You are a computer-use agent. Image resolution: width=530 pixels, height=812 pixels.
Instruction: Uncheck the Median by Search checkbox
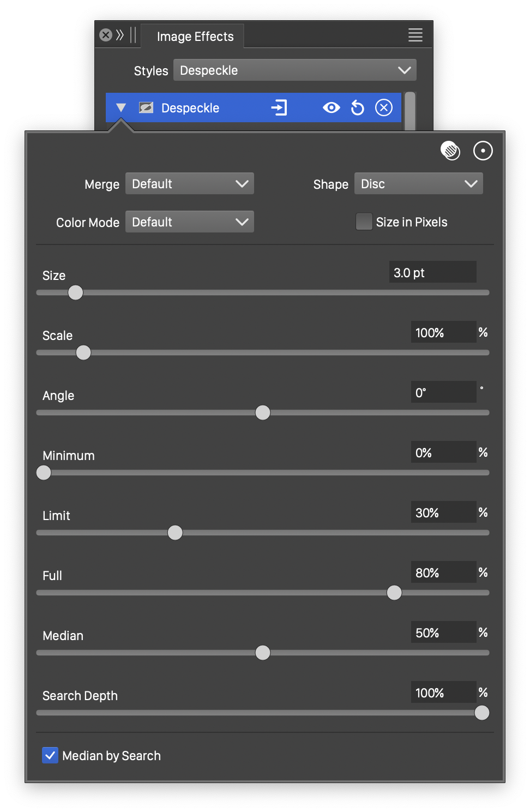pos(50,755)
